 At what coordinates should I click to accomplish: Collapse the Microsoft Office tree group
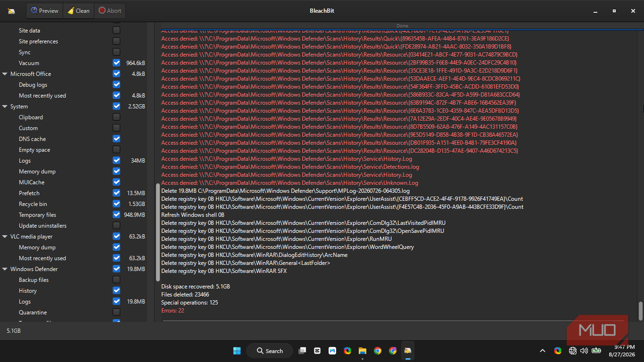[x=5, y=74]
